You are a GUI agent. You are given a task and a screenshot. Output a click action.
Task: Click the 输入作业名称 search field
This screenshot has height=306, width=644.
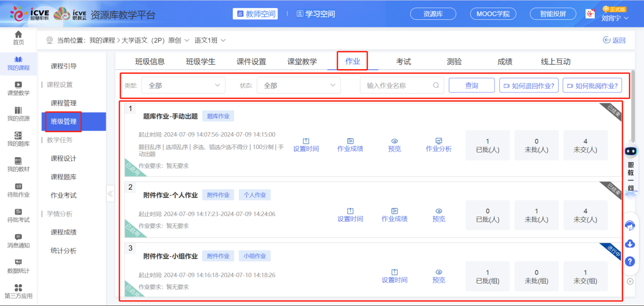[396, 85]
